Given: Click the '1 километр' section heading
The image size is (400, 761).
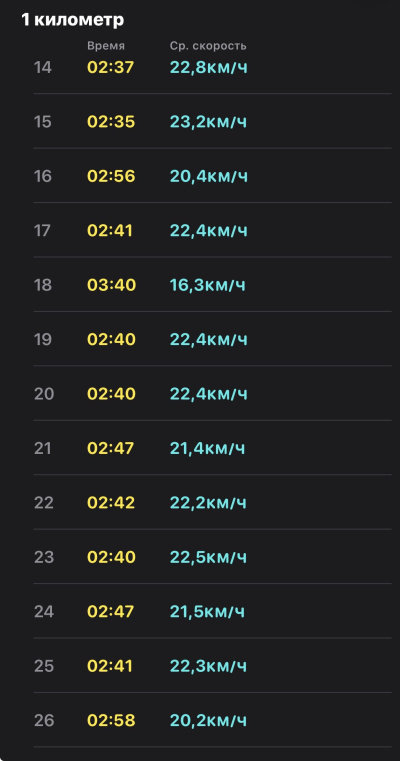Looking at the screenshot, I should point(73,20).
